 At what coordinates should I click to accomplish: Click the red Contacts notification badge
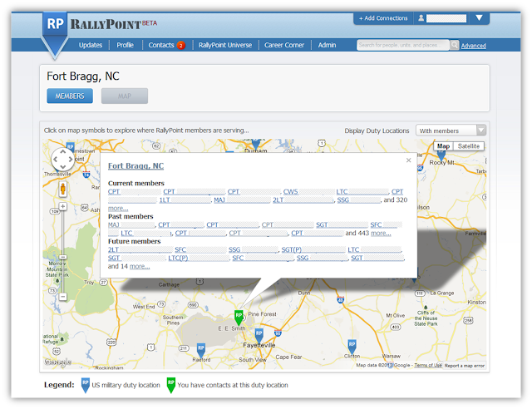(x=181, y=45)
